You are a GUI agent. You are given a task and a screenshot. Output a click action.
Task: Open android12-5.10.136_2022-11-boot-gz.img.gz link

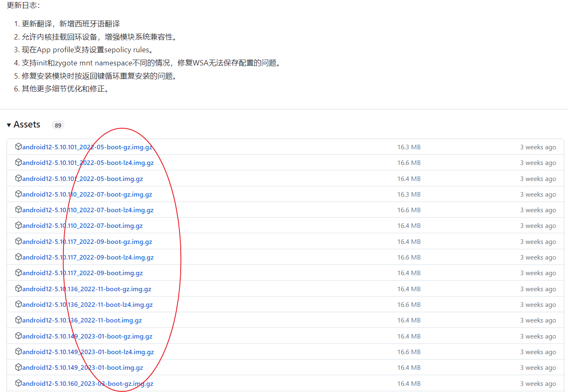click(x=86, y=289)
